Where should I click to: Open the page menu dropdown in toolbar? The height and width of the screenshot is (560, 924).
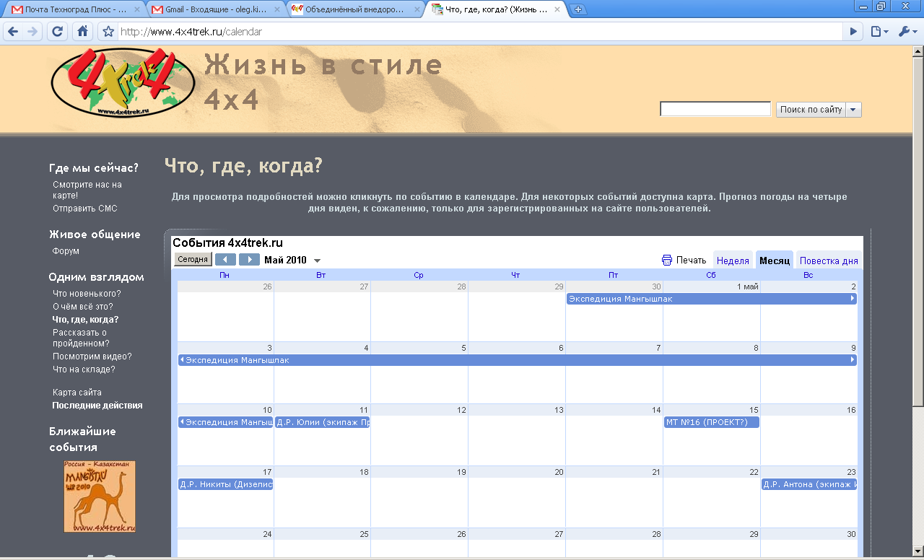pos(879,32)
